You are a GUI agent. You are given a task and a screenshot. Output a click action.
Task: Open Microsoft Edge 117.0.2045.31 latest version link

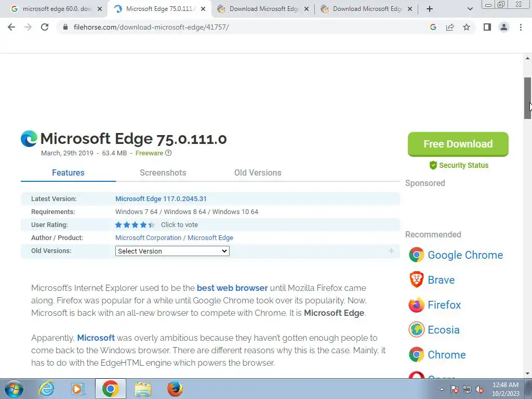(x=161, y=199)
